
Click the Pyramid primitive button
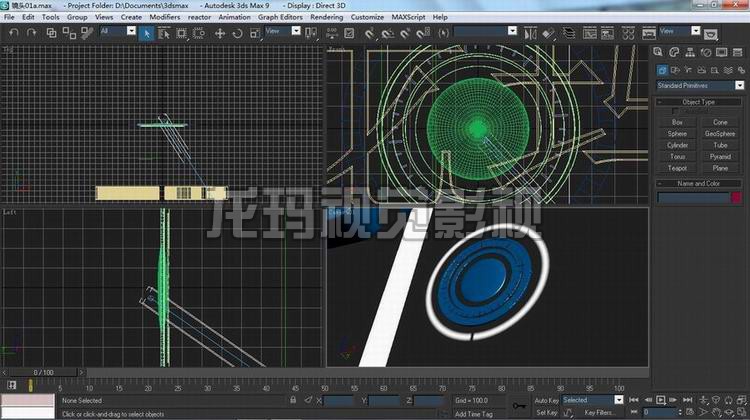pyautogui.click(x=720, y=156)
